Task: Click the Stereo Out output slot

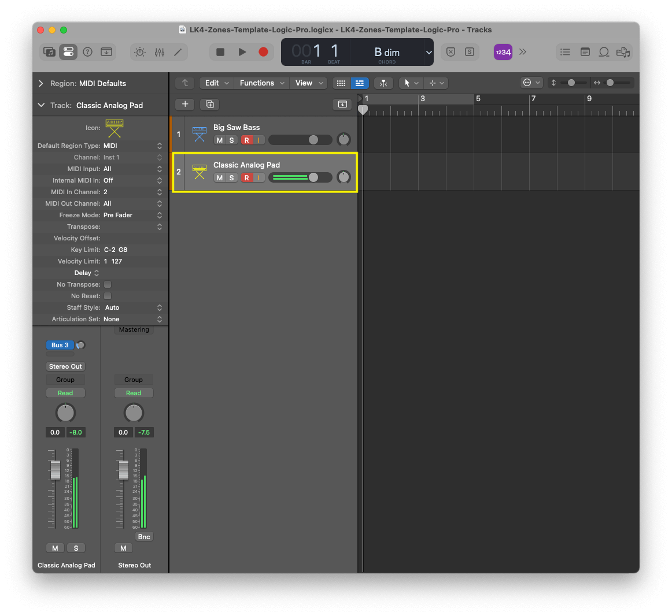Action: 65,367
